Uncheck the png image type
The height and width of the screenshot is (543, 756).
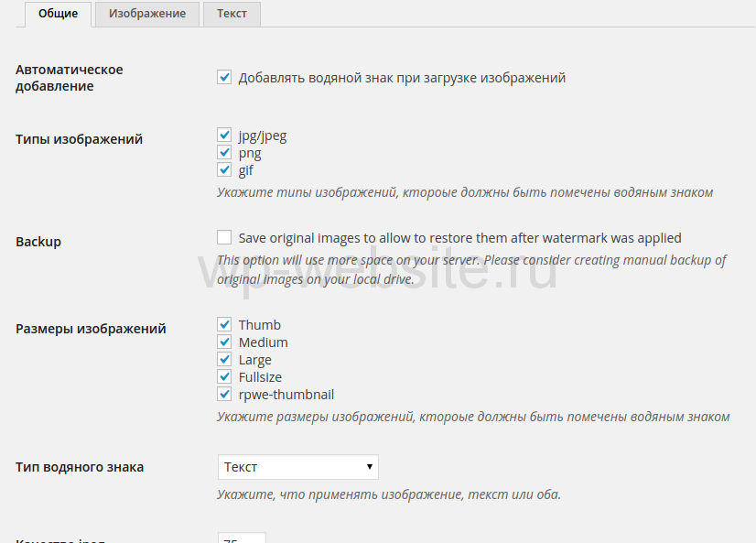point(224,153)
